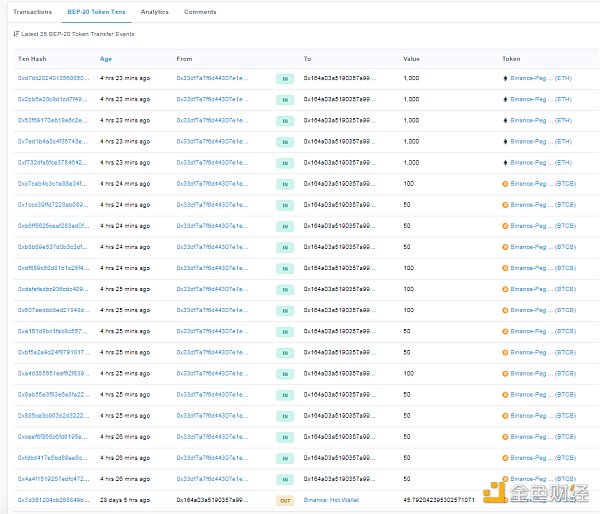Open transaction hash 0x2bb5a20c9d...
Screen dimensions: 600x514
click(x=52, y=99)
